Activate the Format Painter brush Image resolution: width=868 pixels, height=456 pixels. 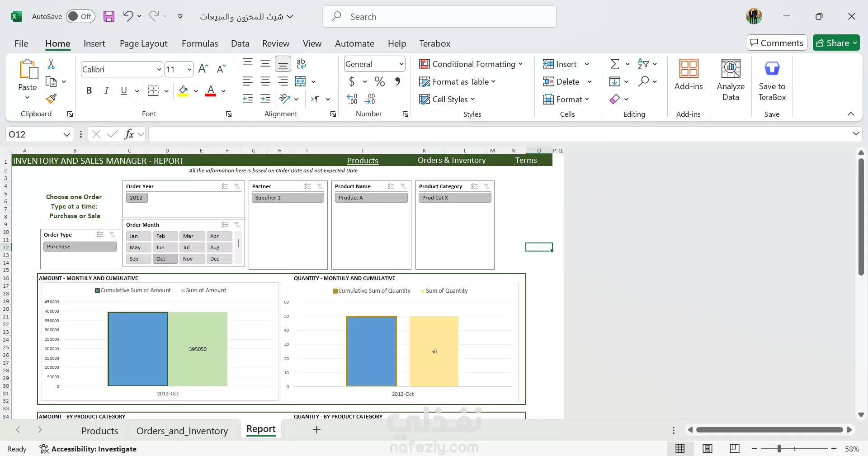click(51, 99)
